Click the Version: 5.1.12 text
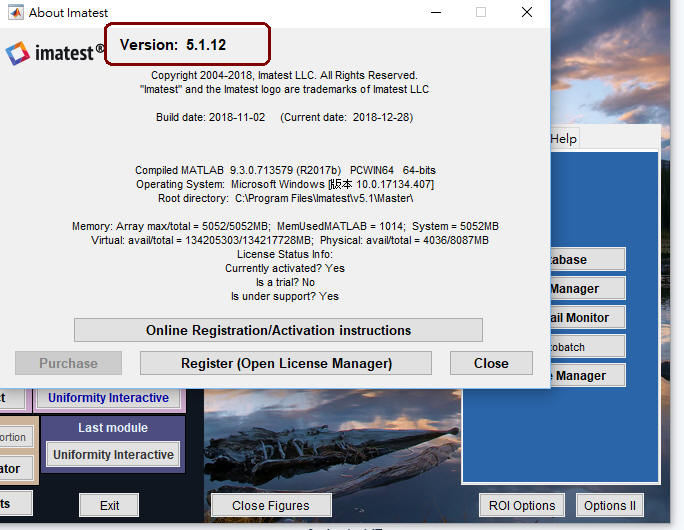The height and width of the screenshot is (530, 684). [x=173, y=44]
